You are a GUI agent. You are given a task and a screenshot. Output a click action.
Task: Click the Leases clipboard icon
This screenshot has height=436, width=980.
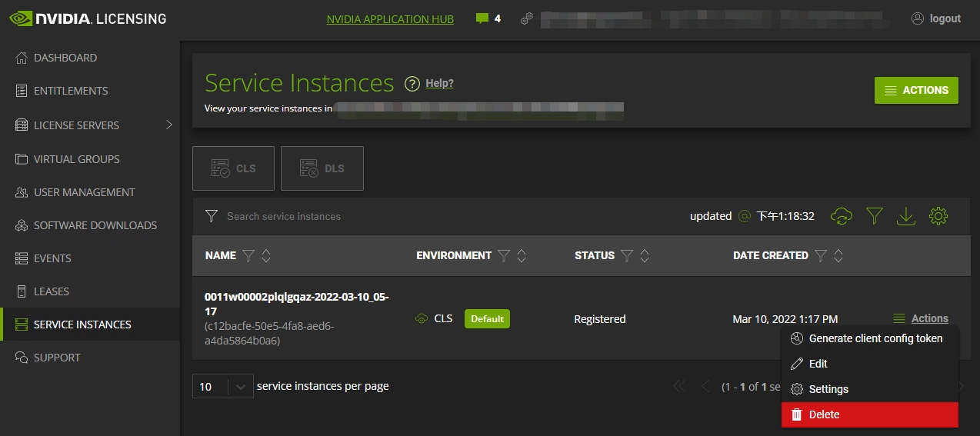coord(22,291)
